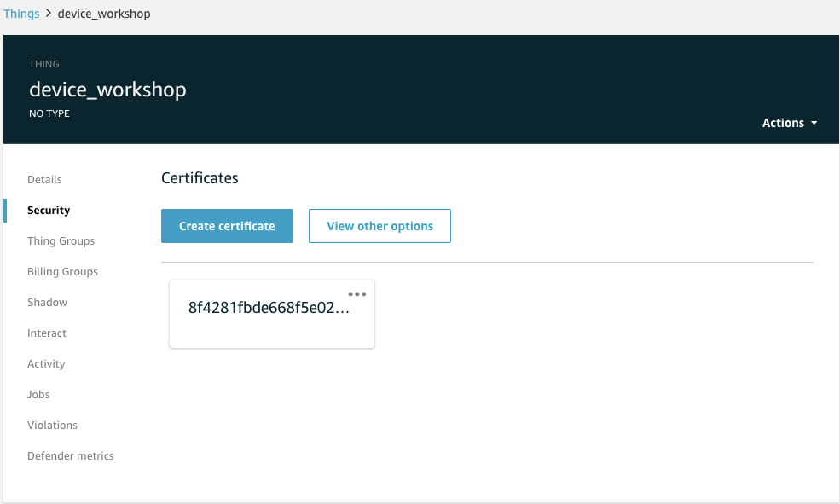The width and height of the screenshot is (840, 504).
Task: Click the NO TYPE label
Action: point(49,113)
